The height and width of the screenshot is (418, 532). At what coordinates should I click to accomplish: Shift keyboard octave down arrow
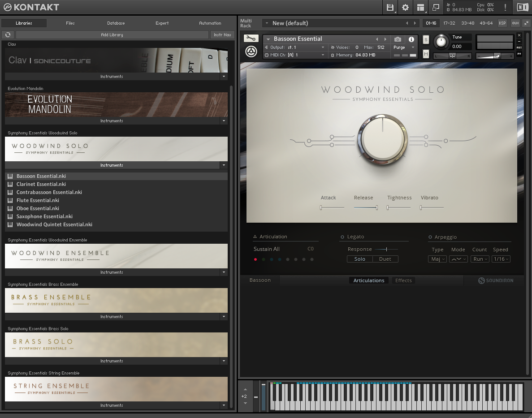click(x=245, y=403)
